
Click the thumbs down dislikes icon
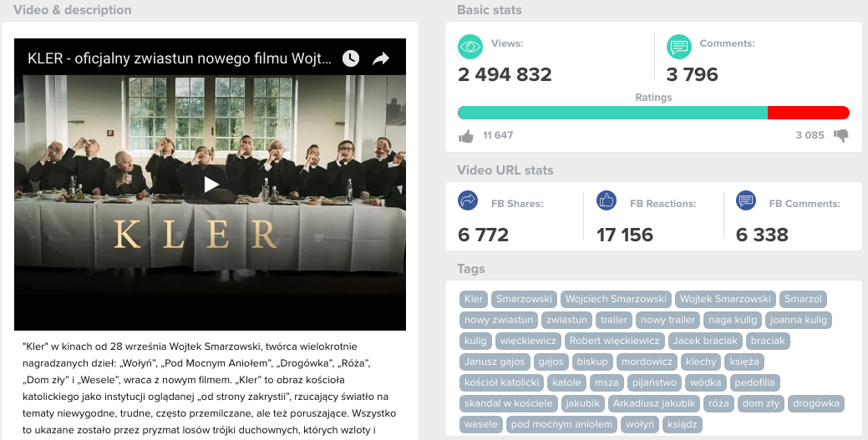(841, 135)
